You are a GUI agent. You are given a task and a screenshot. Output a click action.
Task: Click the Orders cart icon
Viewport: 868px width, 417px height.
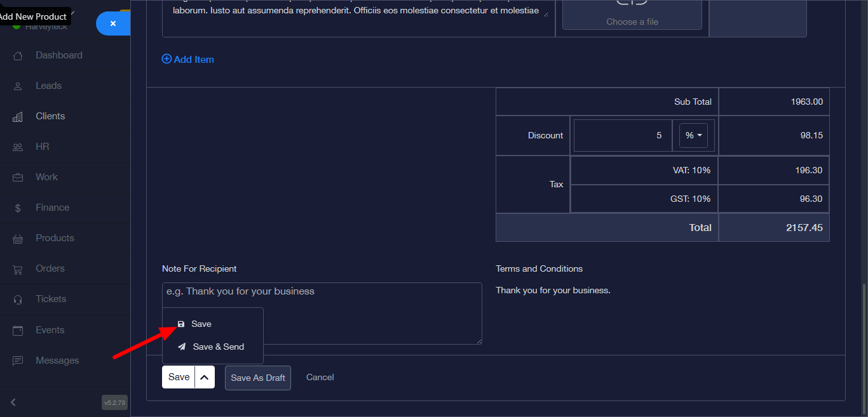(18, 269)
